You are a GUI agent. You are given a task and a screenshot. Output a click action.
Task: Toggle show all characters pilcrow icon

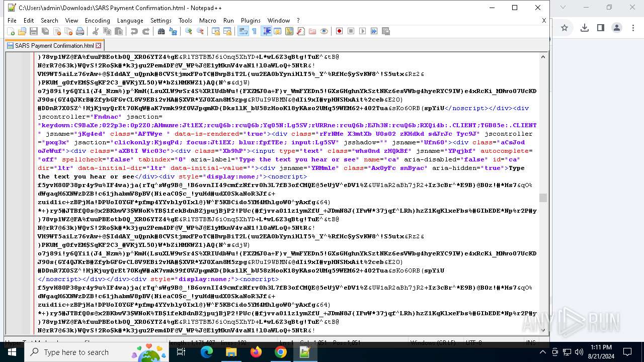pos(255,31)
